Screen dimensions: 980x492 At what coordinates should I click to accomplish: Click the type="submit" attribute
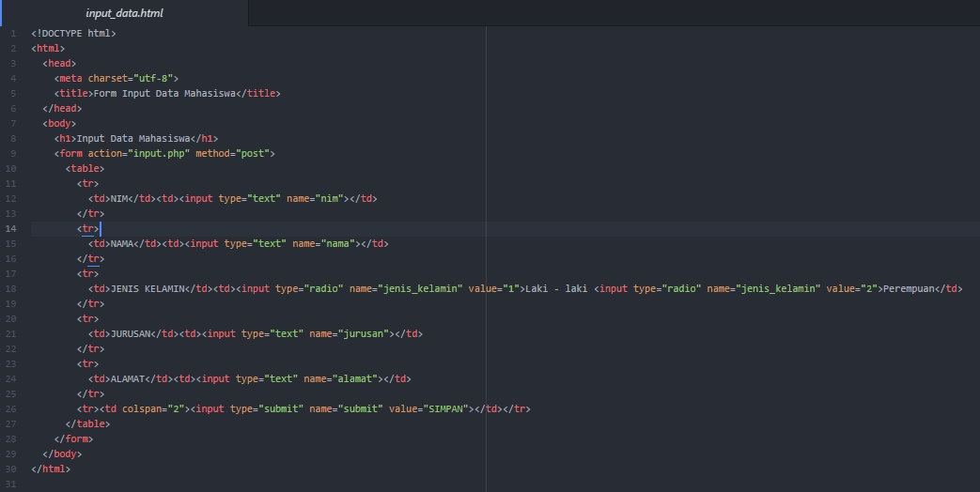[267, 408]
